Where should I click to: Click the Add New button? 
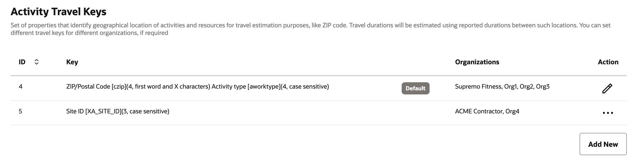603,144
